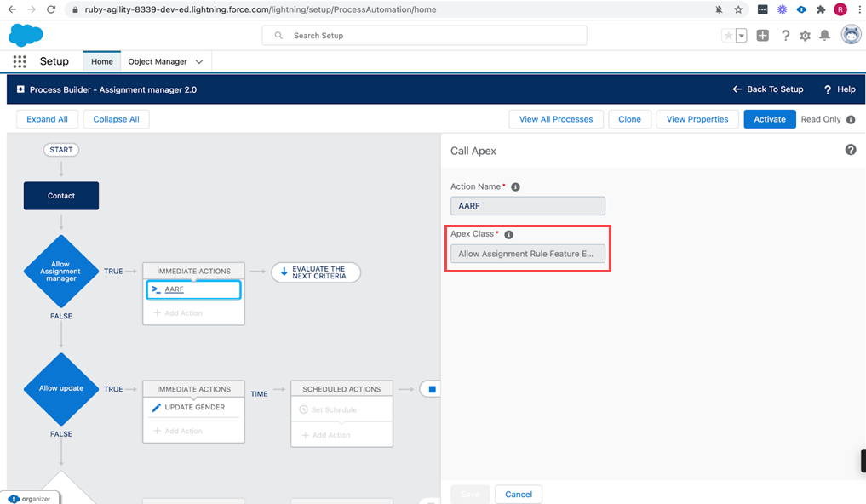Open the App Launcher grid icon

pyautogui.click(x=20, y=61)
